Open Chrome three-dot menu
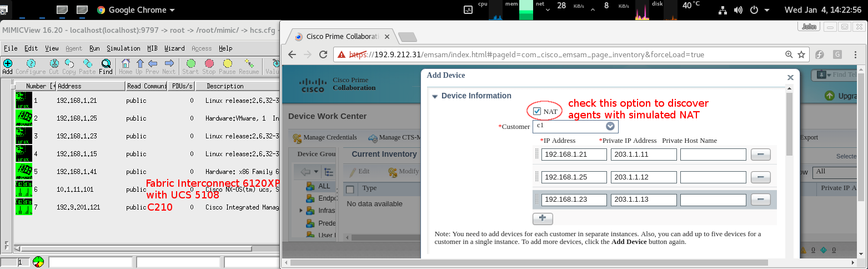 (857, 54)
